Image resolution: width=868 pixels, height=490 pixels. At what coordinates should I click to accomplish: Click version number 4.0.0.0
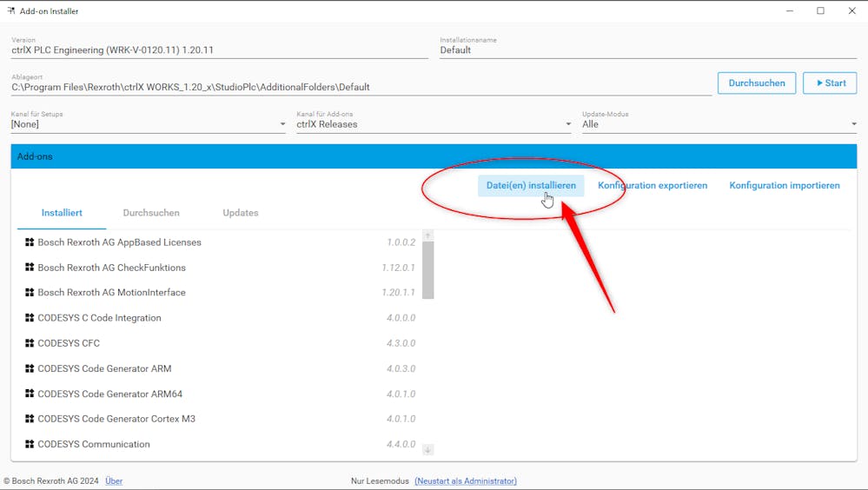click(401, 318)
